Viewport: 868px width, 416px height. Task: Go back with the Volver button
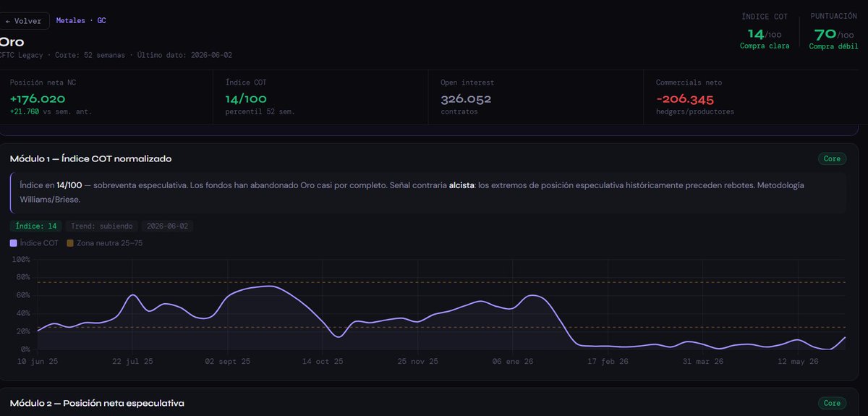click(x=24, y=21)
